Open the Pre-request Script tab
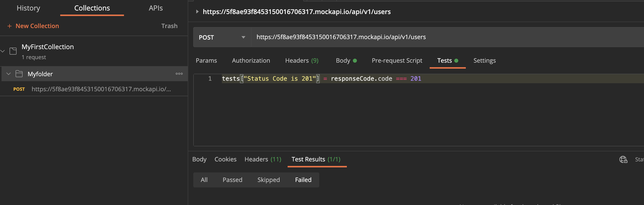 click(x=397, y=60)
